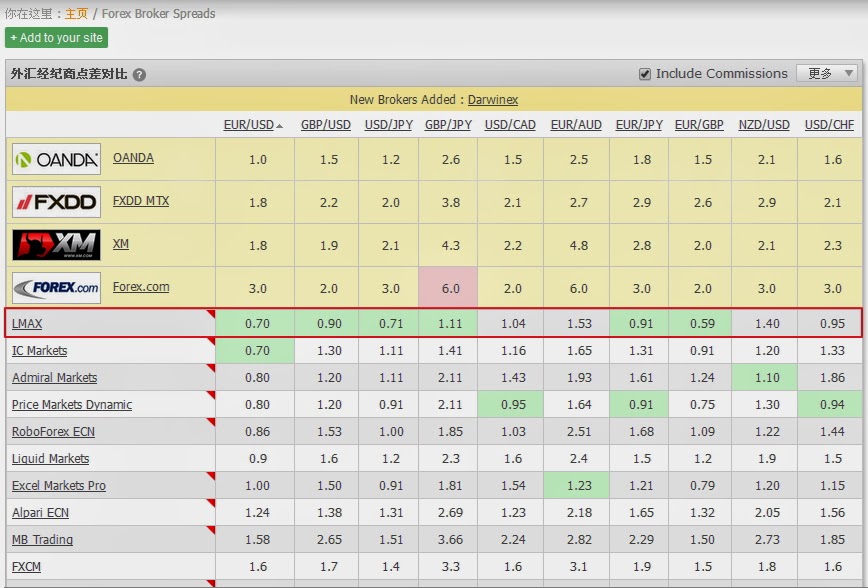Click IC Markets EUR/GBP value 0.91

click(x=702, y=350)
